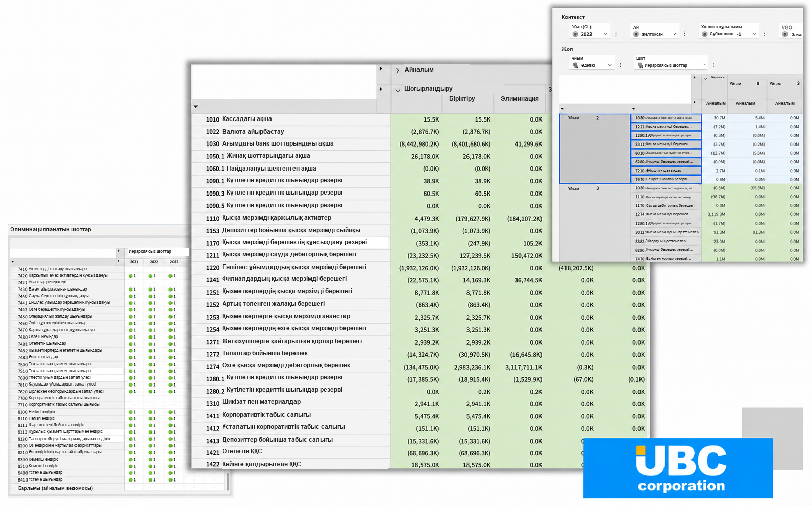Click green status dot for 7440 in 2022
This screenshot has height=505, width=812.
[x=150, y=296]
